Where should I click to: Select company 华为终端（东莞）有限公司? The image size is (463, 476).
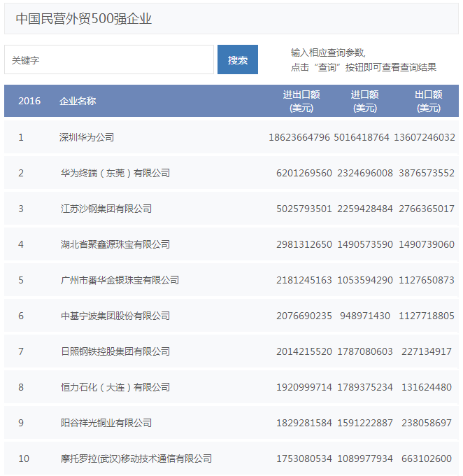115,173
